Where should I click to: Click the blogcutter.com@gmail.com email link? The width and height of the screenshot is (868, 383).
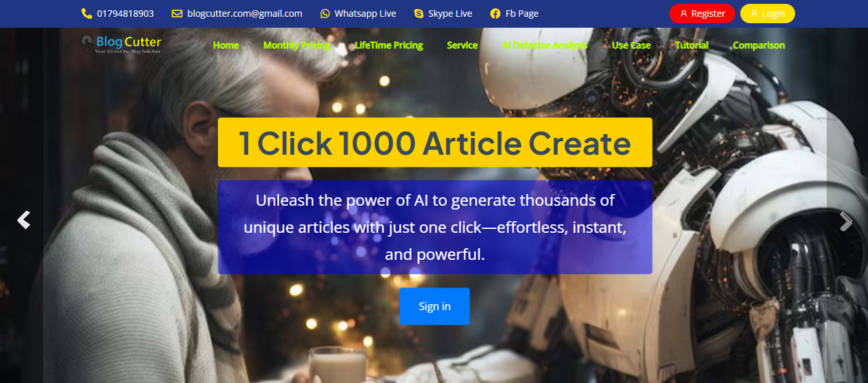(x=245, y=14)
